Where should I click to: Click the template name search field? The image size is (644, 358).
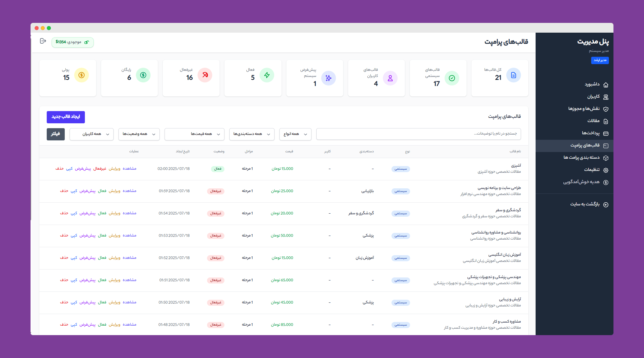[418, 134]
